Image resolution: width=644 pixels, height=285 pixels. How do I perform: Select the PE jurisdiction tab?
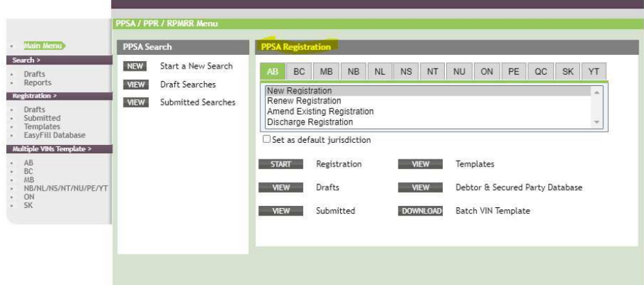pos(514,72)
